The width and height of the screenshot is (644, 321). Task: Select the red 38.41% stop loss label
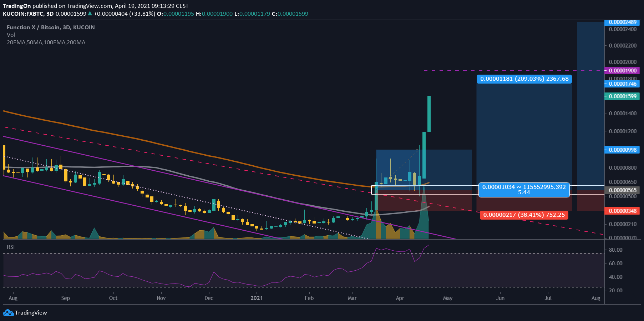(524, 215)
